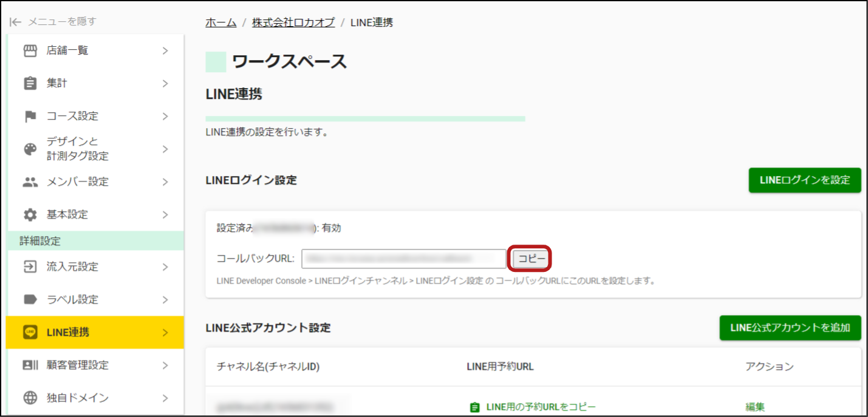Click the hide-menu arrow icon
Image resolution: width=868 pixels, height=417 pixels.
16,22
